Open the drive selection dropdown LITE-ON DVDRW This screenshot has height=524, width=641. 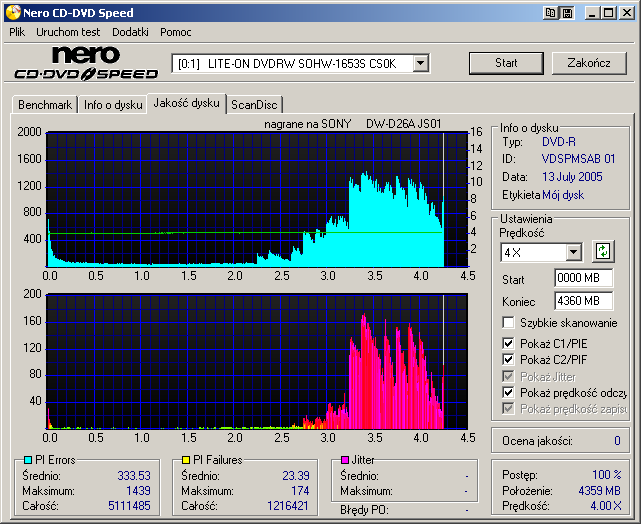click(420, 63)
